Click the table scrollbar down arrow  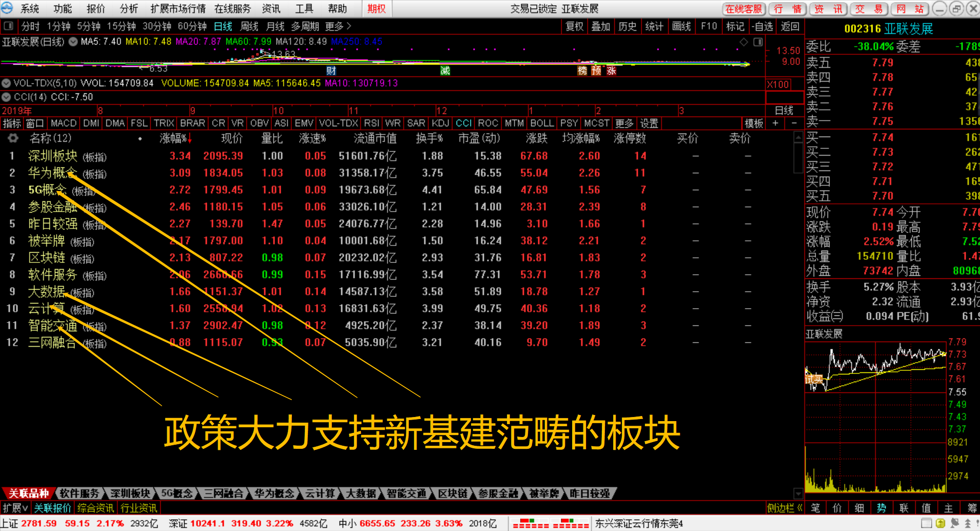point(798,494)
